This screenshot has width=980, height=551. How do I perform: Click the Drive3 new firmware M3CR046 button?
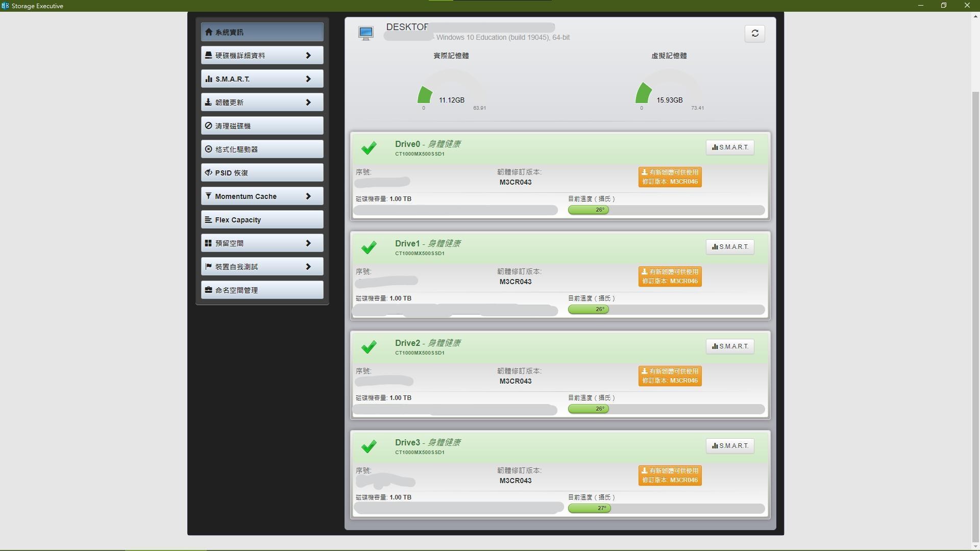pos(670,475)
